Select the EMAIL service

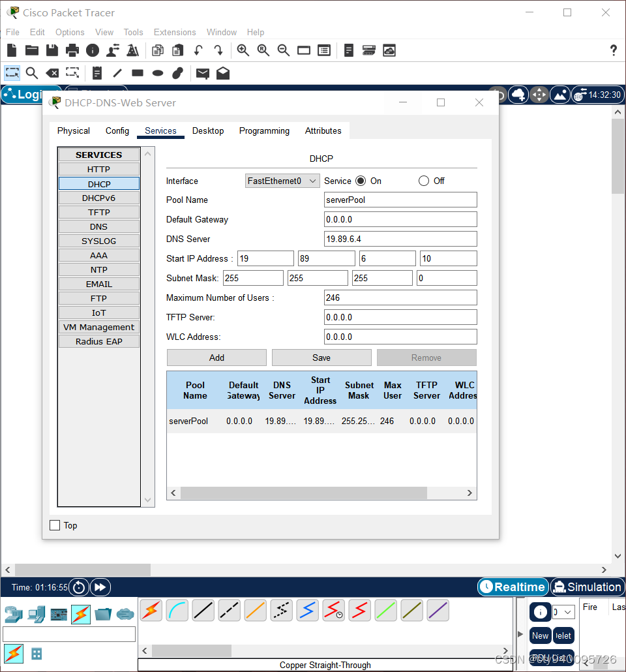pyautogui.click(x=99, y=284)
